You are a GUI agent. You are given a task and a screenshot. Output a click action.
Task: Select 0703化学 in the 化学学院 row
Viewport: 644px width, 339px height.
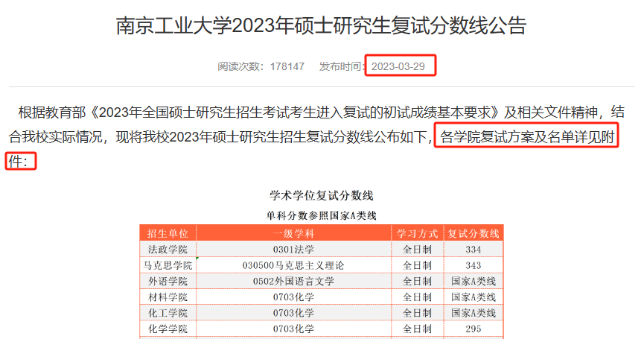click(293, 329)
